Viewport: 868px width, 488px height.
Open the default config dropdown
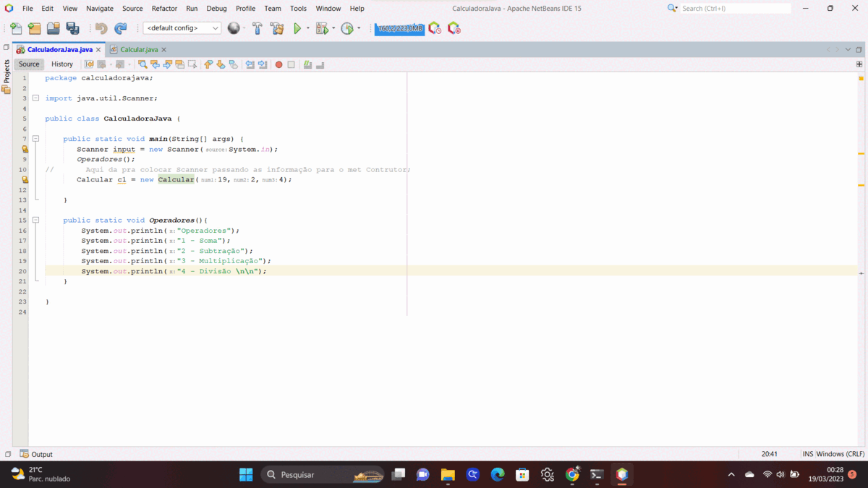pyautogui.click(x=182, y=28)
